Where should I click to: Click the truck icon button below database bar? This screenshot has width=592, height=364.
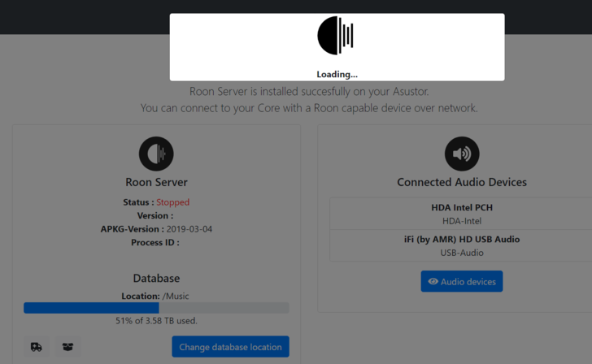point(37,347)
